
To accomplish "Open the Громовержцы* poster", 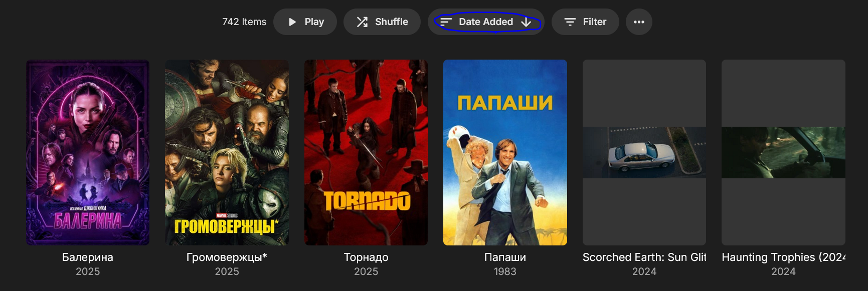I will tap(227, 153).
